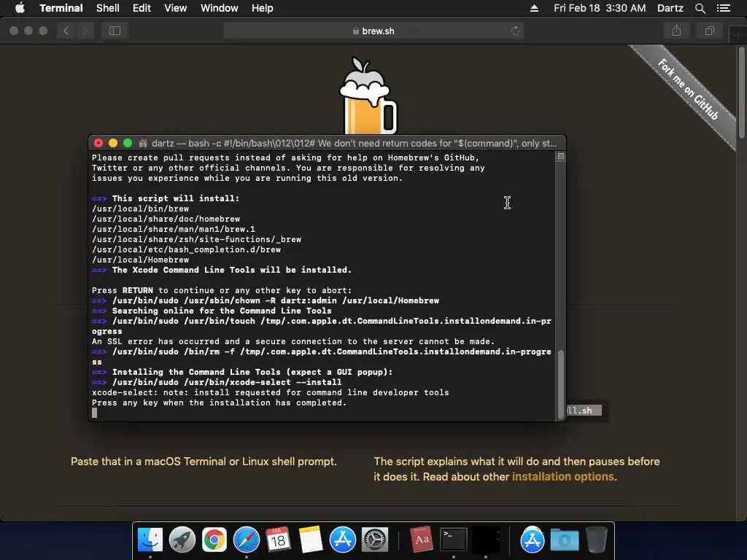The image size is (747, 560).
Task: Click the xcode-select --install command line
Action: point(227,382)
